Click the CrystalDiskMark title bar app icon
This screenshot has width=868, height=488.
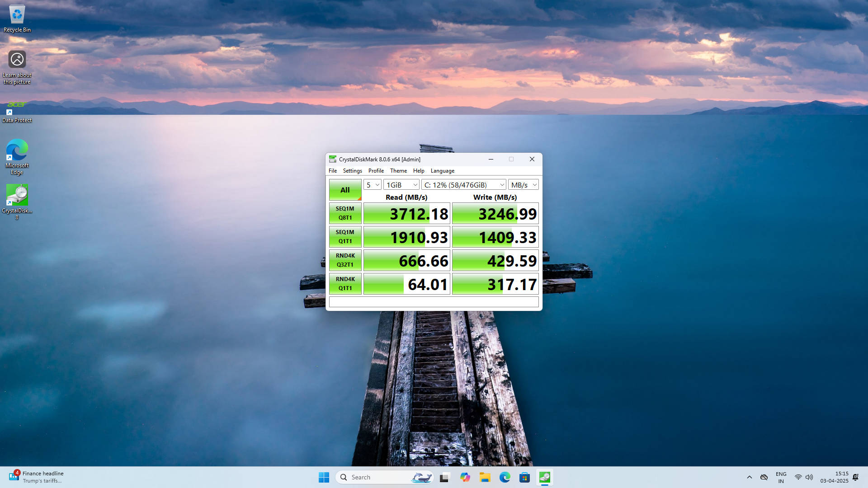pyautogui.click(x=333, y=159)
